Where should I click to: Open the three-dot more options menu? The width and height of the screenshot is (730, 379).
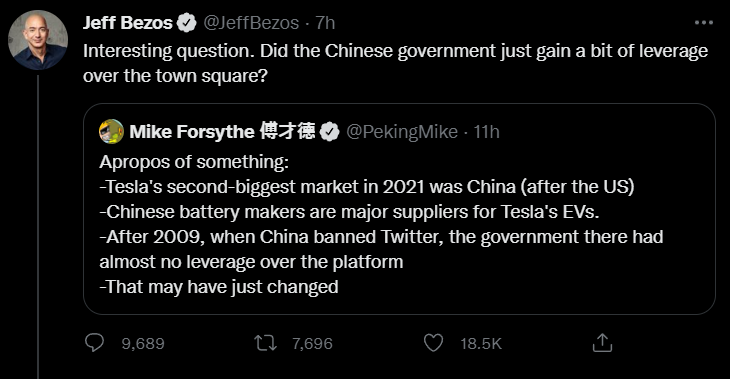coord(703,22)
